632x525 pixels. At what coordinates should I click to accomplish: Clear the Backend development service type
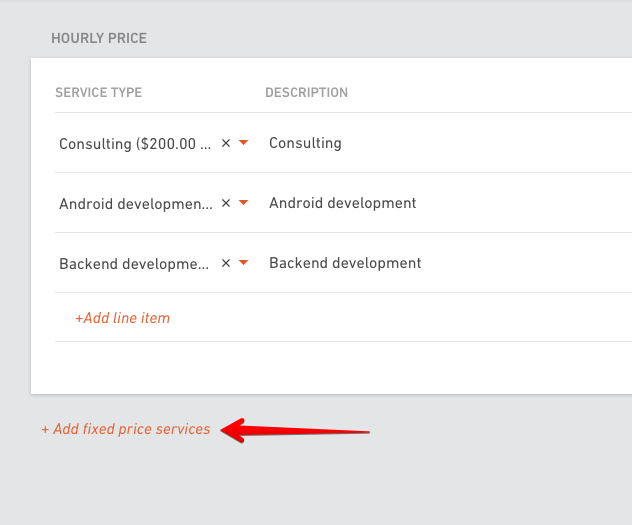click(226, 263)
